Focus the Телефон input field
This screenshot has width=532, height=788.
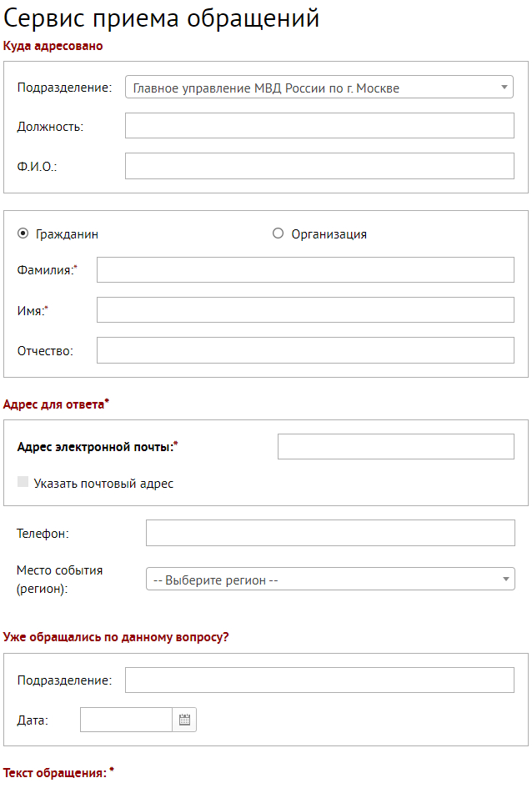330,533
